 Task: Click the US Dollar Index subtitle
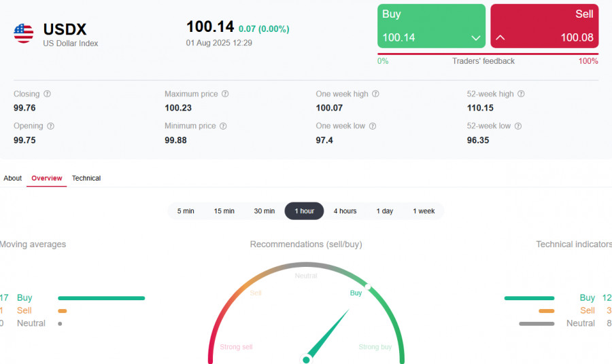(71, 43)
